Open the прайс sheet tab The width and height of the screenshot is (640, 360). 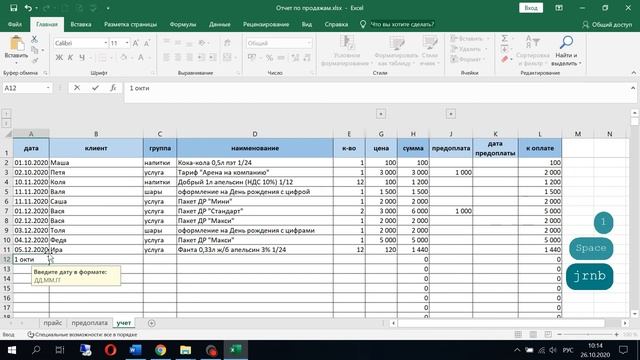click(53, 323)
